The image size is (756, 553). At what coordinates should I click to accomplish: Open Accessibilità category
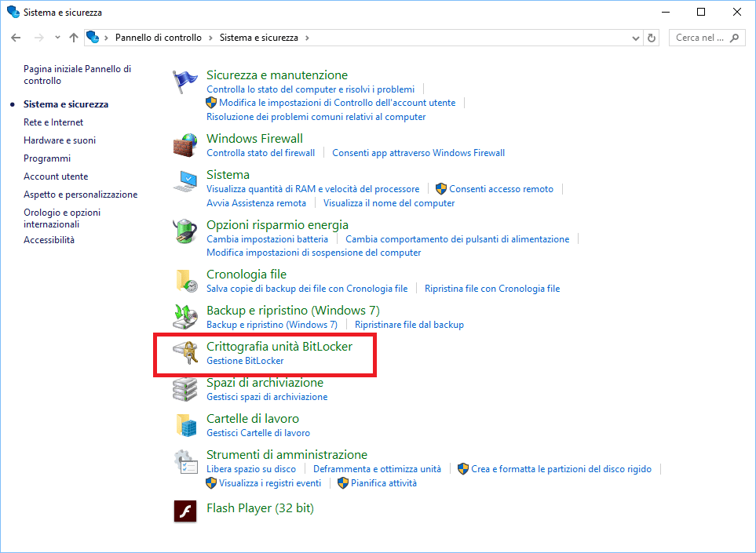click(x=49, y=240)
